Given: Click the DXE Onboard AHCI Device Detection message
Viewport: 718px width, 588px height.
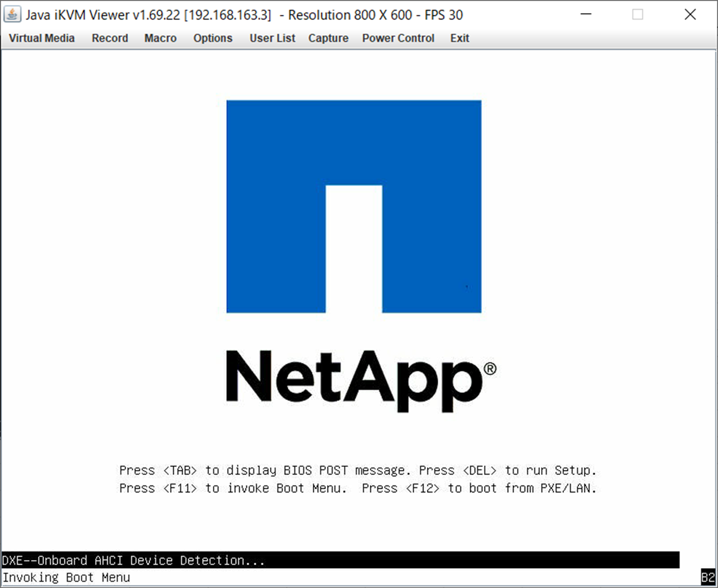Looking at the screenshot, I should [x=132, y=561].
